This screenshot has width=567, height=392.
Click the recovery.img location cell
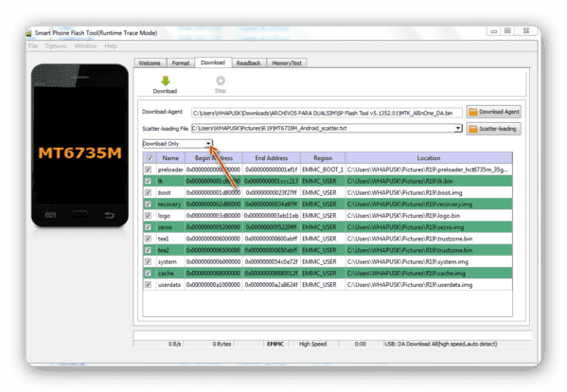point(429,204)
